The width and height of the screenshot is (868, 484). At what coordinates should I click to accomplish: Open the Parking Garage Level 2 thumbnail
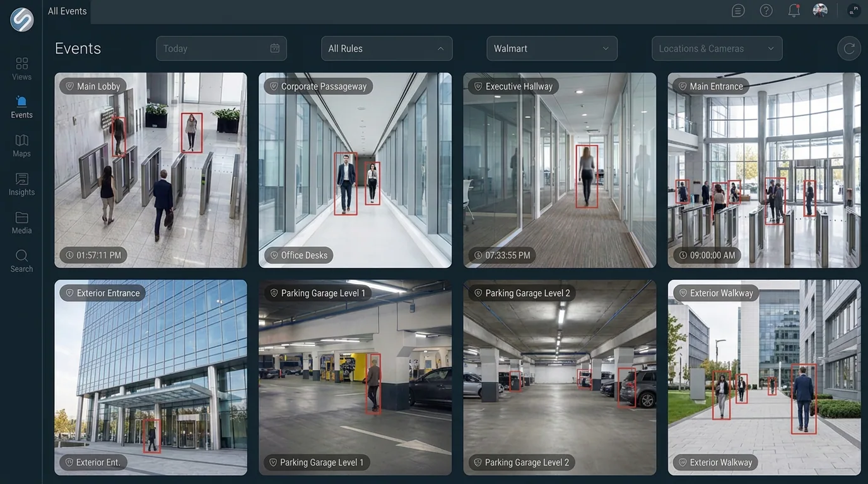[x=560, y=377]
